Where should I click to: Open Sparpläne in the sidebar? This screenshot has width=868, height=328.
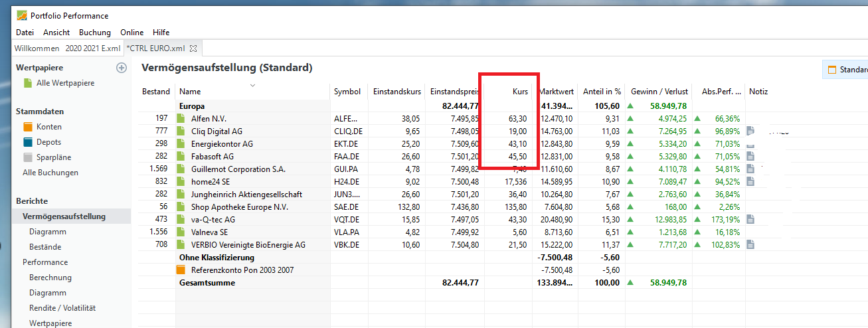coord(54,157)
